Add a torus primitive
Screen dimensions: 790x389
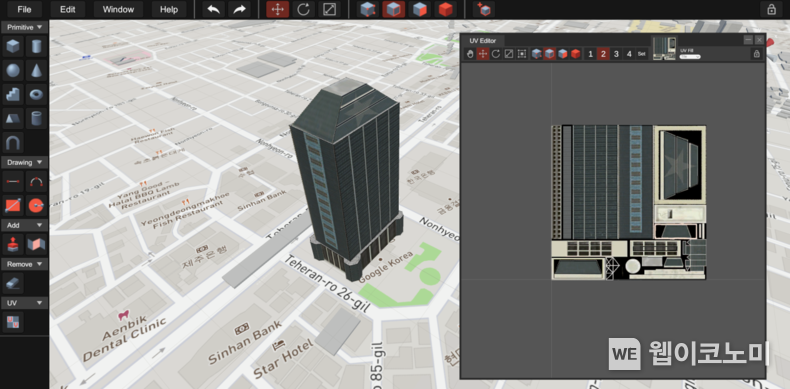(36, 94)
